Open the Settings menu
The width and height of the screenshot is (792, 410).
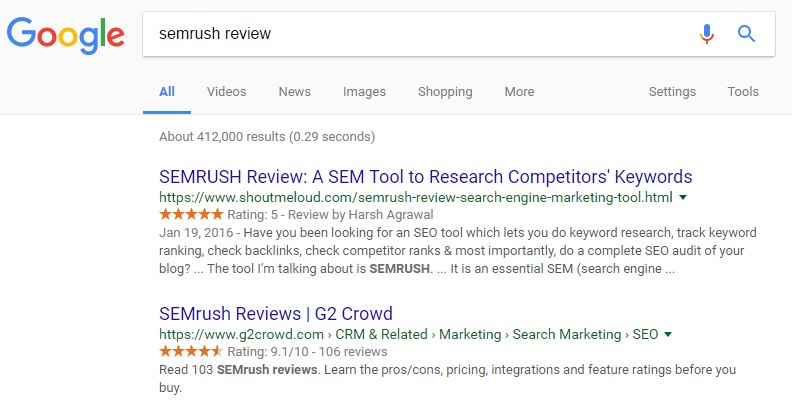[672, 92]
